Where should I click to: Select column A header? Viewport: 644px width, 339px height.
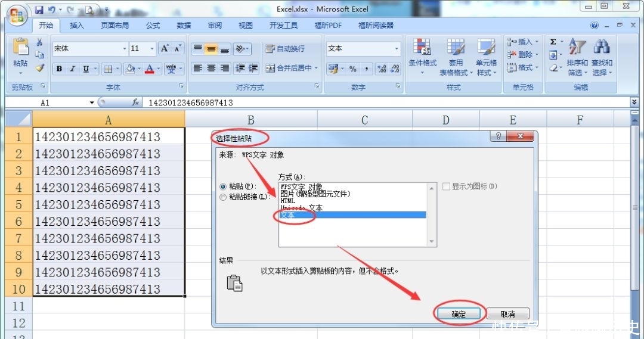[x=109, y=120]
